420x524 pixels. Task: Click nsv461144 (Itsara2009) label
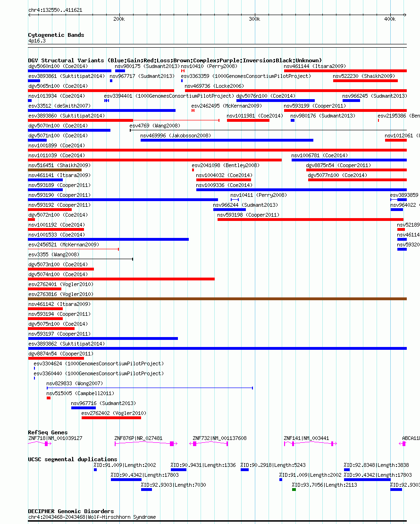(x=315, y=66)
